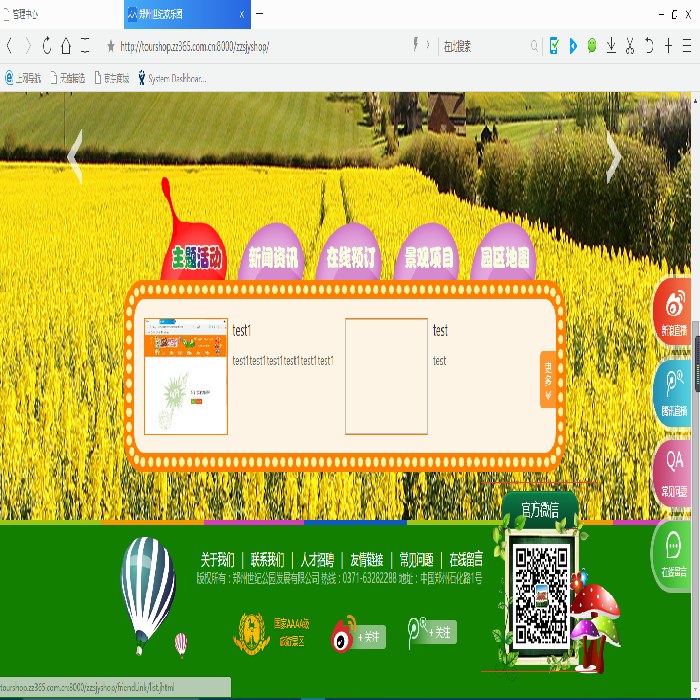Show previous banner slide with left arrow
This screenshot has width=700, height=700.
click(75, 157)
